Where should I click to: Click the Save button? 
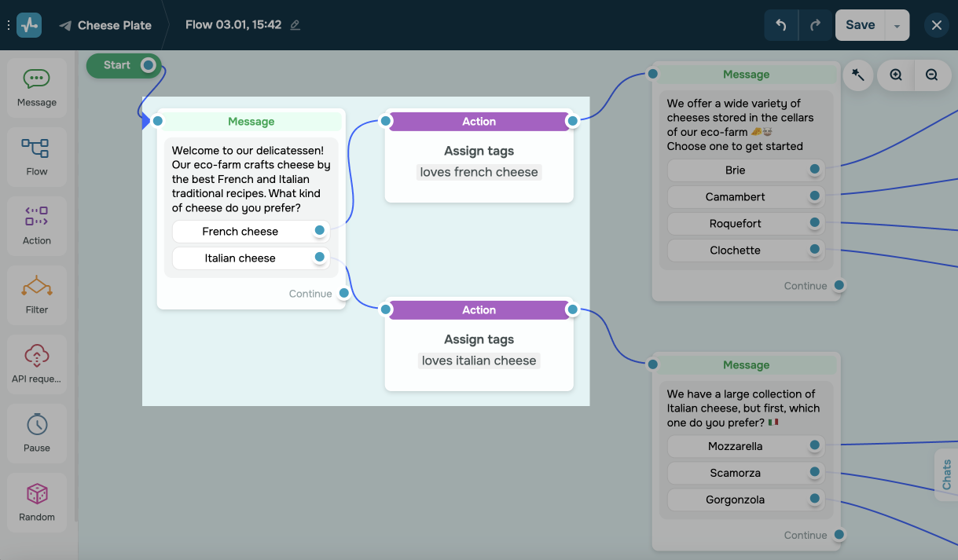[x=860, y=25]
